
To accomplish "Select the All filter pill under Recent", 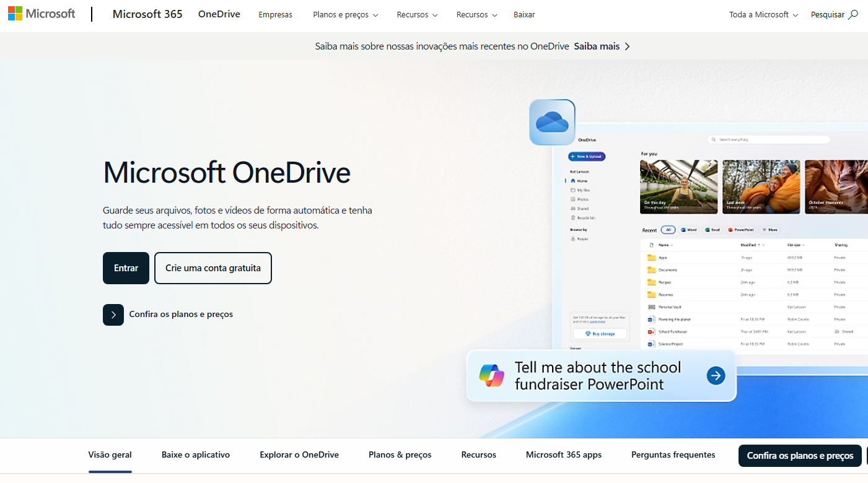I will pyautogui.click(x=668, y=230).
